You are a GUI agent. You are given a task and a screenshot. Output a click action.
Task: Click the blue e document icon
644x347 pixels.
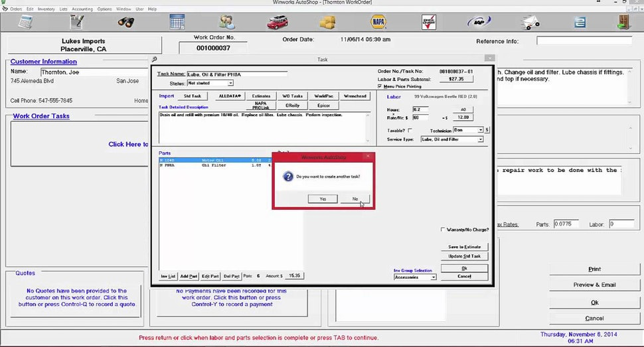tap(580, 22)
